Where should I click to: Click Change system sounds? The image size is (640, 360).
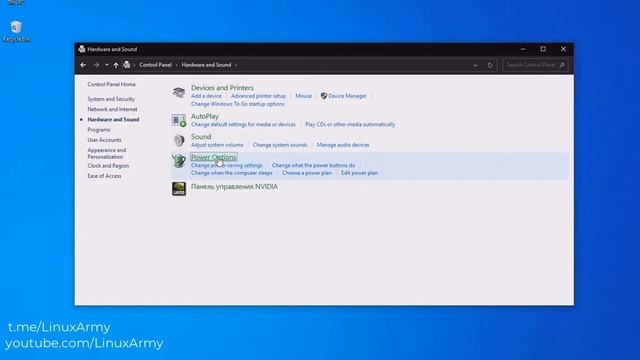(280, 145)
